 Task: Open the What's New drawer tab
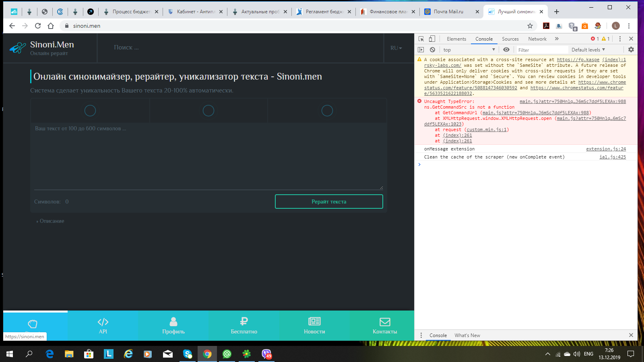pos(467,335)
